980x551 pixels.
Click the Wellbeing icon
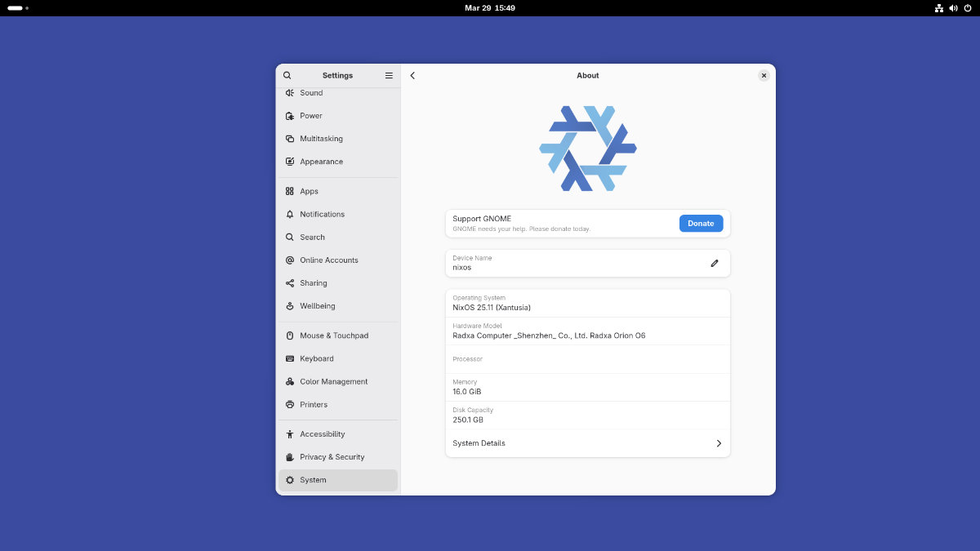tap(290, 306)
